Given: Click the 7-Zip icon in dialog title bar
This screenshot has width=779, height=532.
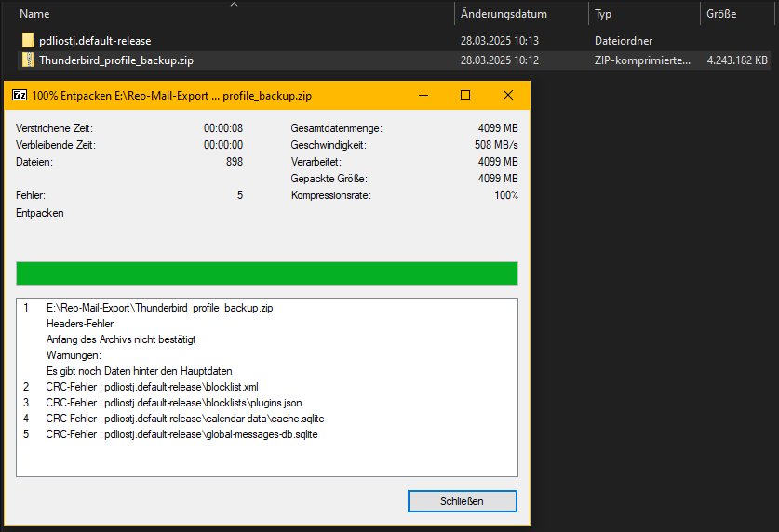Looking at the screenshot, I should (19, 95).
